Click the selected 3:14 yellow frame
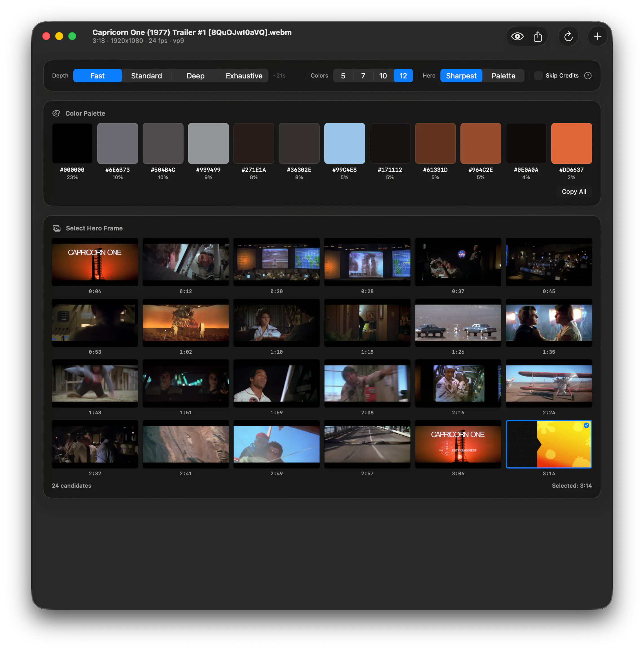Screen dimensions: 644x651 coord(549,444)
